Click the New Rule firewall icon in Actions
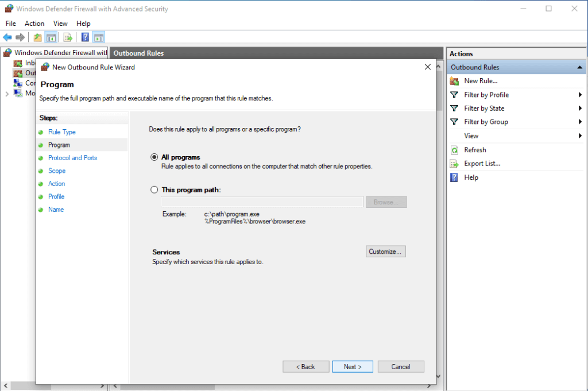 pyautogui.click(x=454, y=81)
